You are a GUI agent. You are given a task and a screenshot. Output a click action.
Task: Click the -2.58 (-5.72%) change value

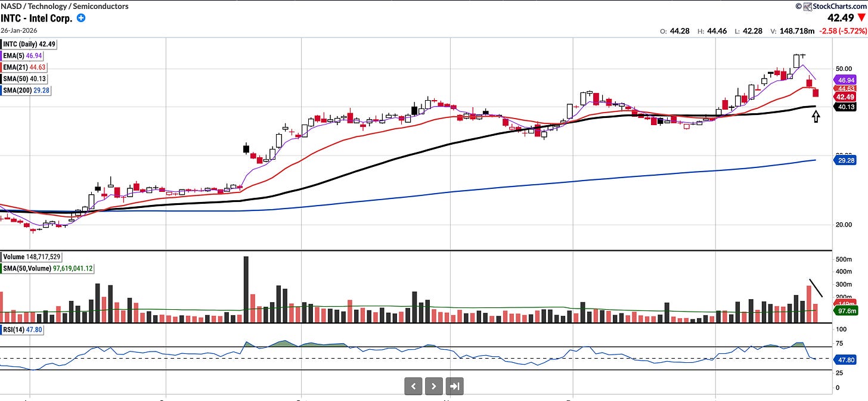pos(842,30)
